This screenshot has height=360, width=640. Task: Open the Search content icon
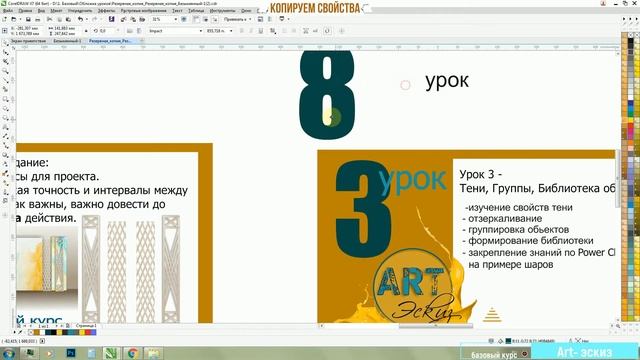111,19
